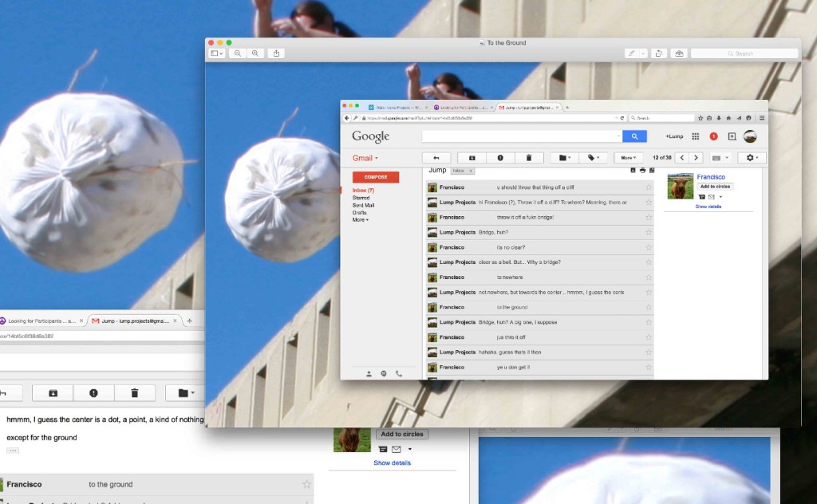Click the Report spam icon in small Gmail toolbar

[x=499, y=158]
